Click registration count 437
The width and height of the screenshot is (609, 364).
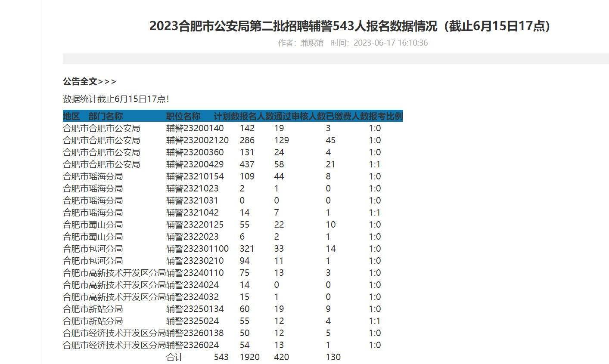coord(247,164)
